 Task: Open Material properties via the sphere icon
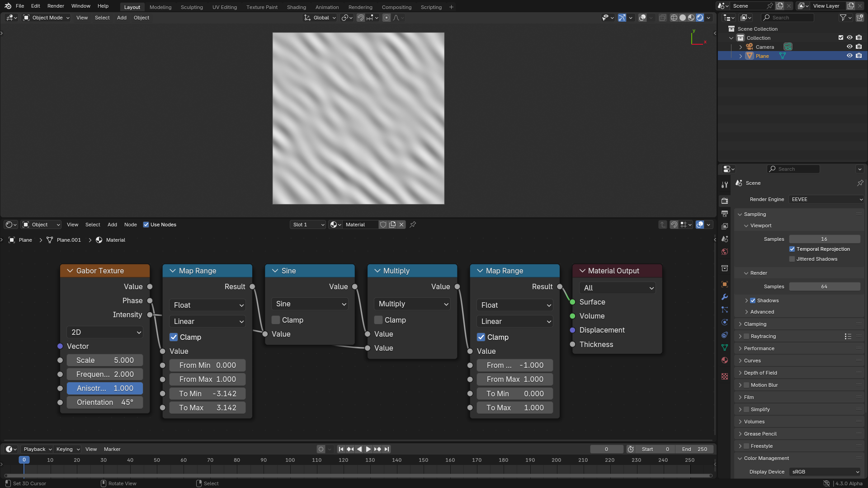point(724,360)
